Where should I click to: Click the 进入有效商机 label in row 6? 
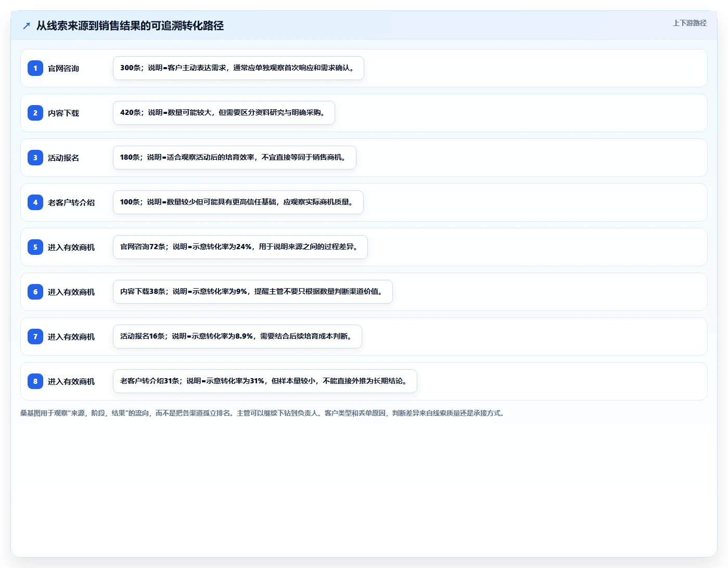point(71,292)
